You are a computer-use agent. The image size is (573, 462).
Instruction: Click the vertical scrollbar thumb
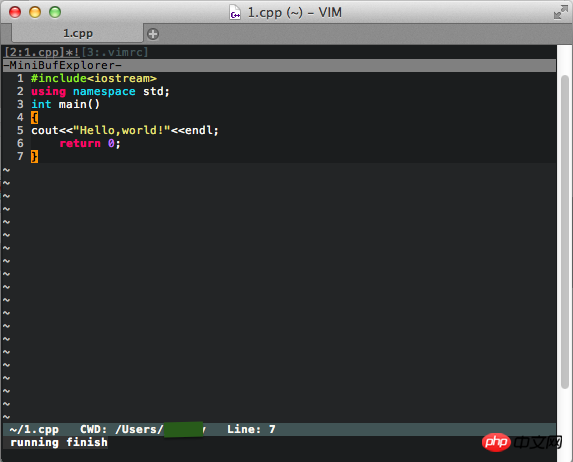point(565,232)
